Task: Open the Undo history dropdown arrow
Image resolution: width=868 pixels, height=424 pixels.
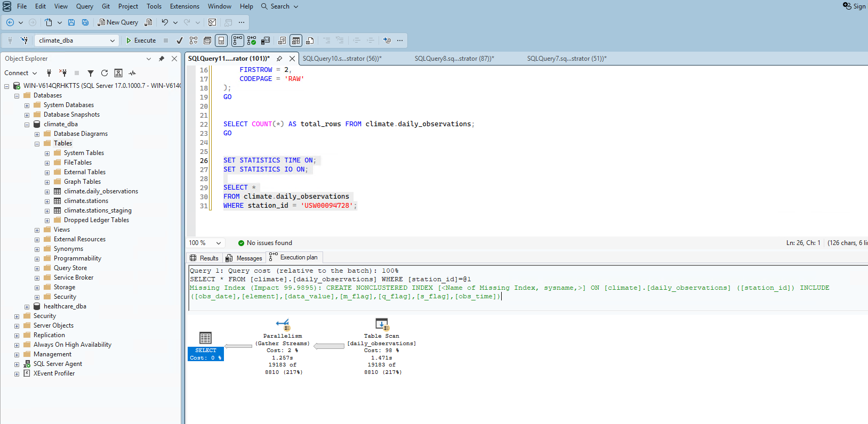Action: pos(175,22)
